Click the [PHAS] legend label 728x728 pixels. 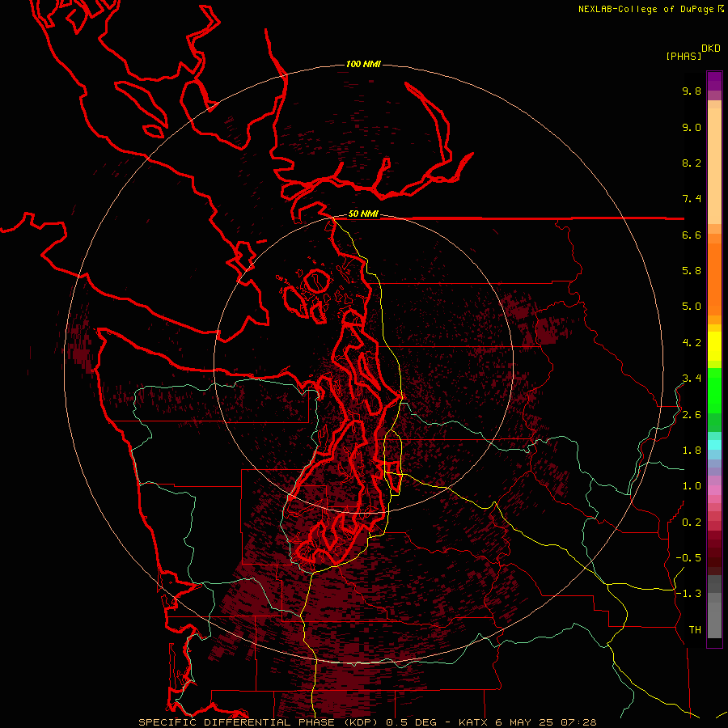(x=684, y=57)
